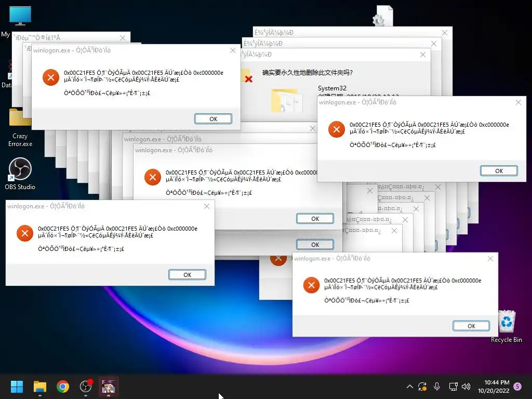
Task: Click the folder delete icon with red X
Action: point(247,75)
